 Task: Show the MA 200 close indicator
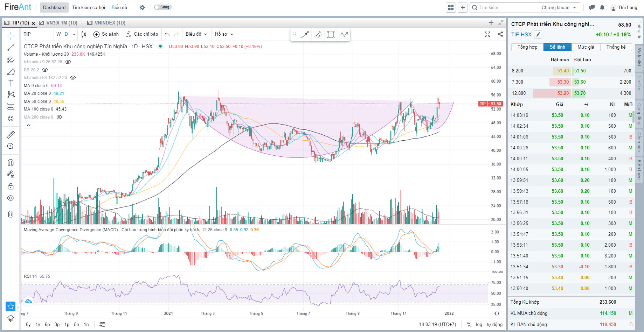(59, 117)
